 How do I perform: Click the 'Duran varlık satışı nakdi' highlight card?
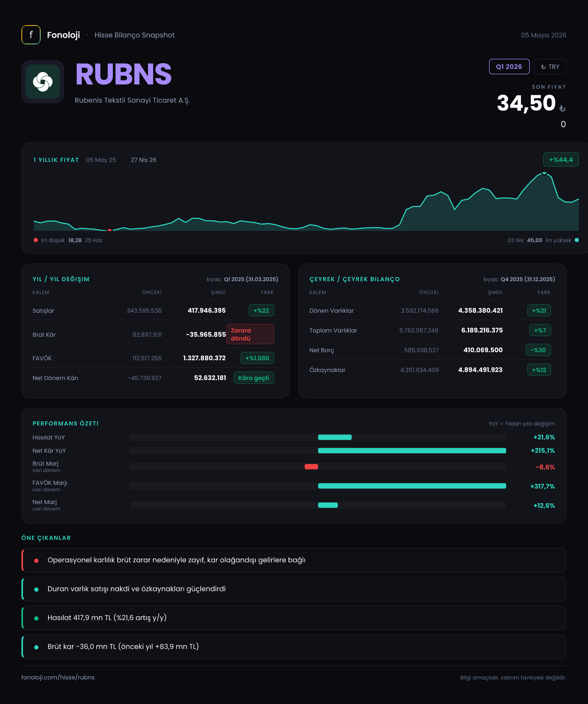click(x=294, y=589)
